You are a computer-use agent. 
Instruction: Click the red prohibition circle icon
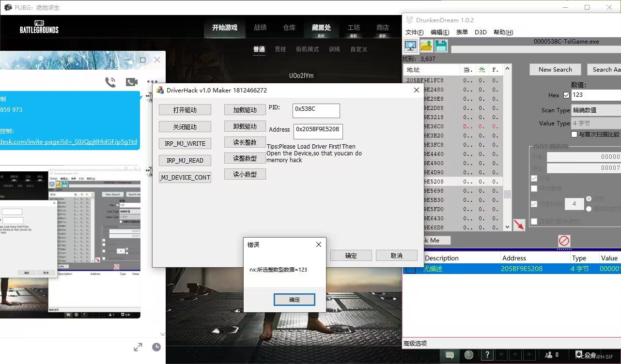coord(564,241)
